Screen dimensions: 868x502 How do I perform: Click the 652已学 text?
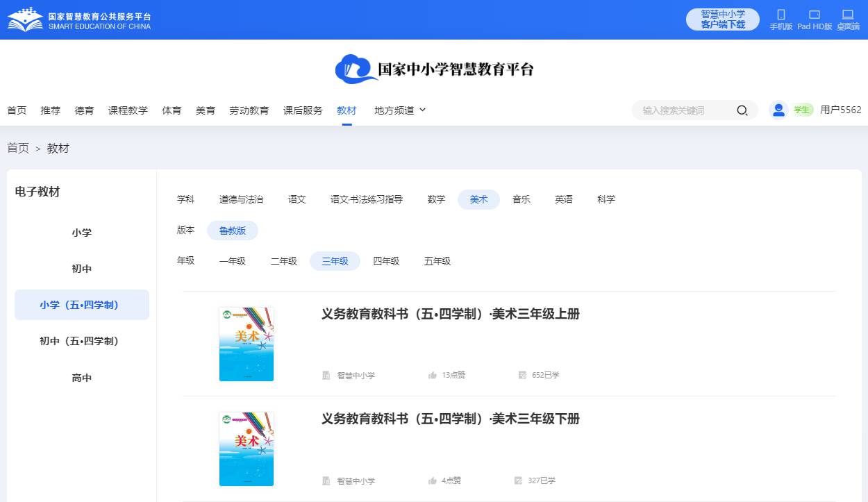pyautogui.click(x=545, y=376)
